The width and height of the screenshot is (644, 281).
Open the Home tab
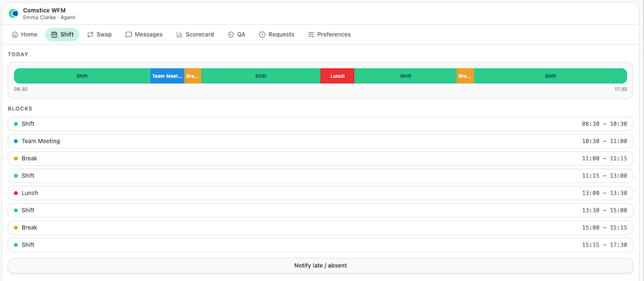24,34
